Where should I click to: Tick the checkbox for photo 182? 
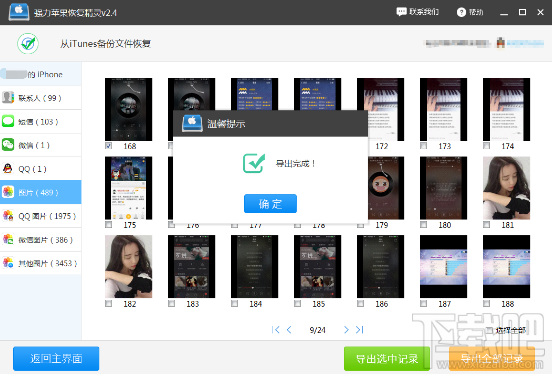tap(108, 304)
